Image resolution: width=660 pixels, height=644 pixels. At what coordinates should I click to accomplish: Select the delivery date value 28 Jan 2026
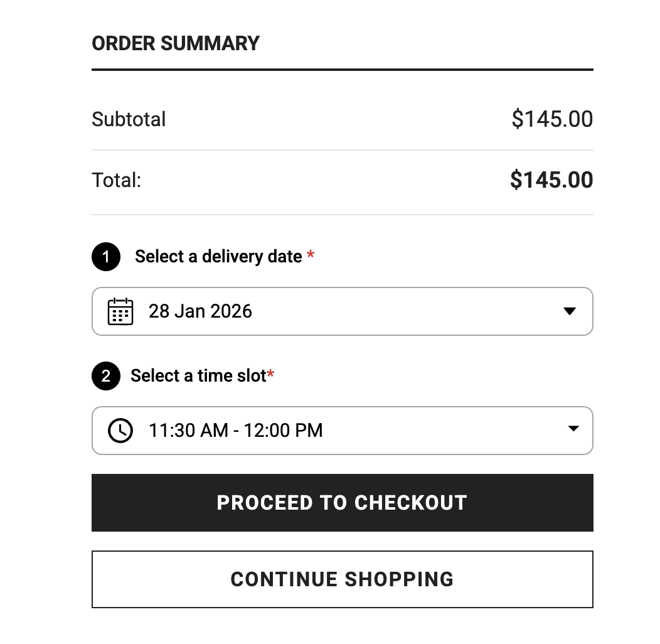tap(201, 311)
